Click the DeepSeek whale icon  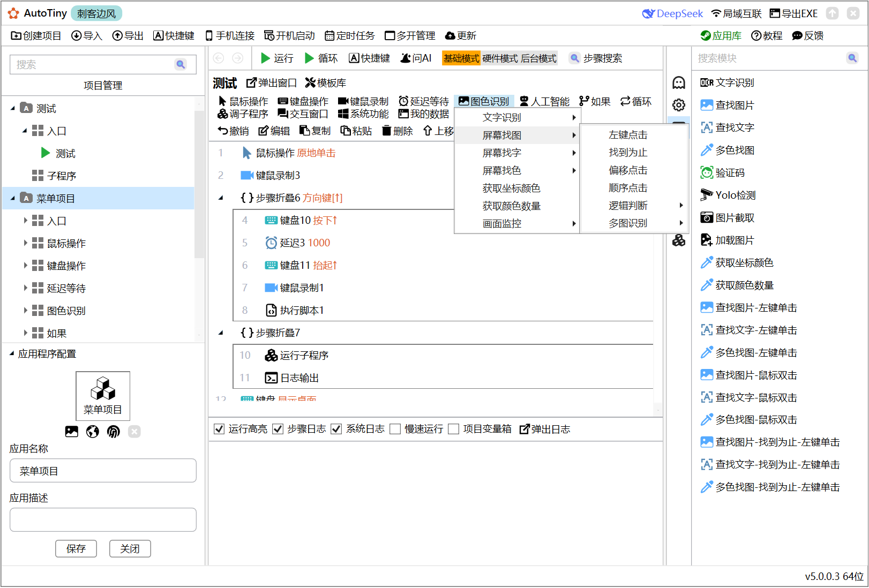coord(648,13)
